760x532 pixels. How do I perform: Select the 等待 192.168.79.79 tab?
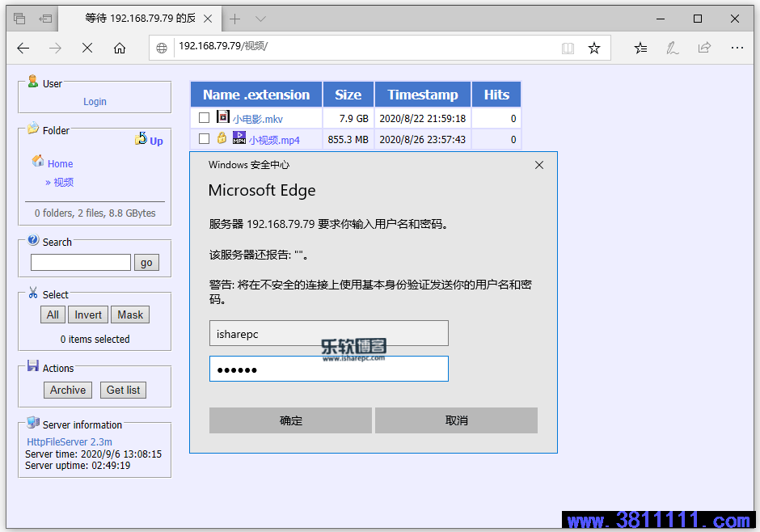[141, 19]
